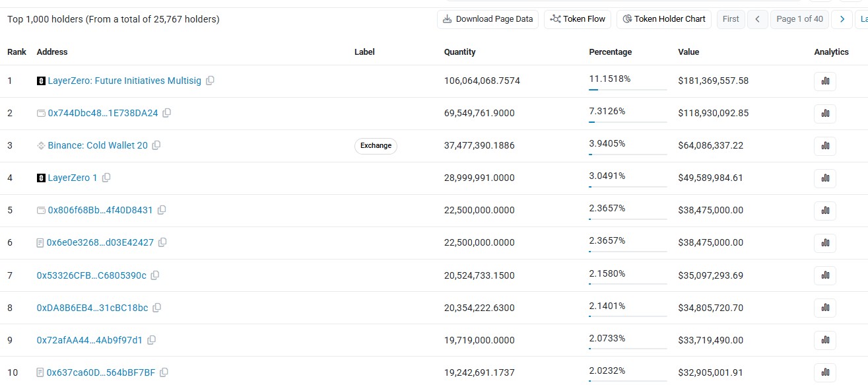Viewport: 868px width, 385px height.
Task: Copy address 0x744Dbc48…1E738DA24
Action: coord(166,113)
